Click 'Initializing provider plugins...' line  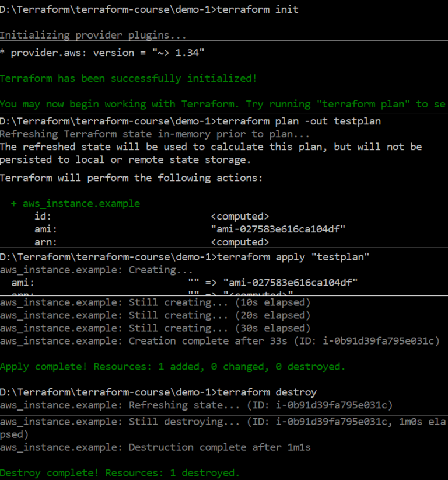pyautogui.click(x=93, y=35)
